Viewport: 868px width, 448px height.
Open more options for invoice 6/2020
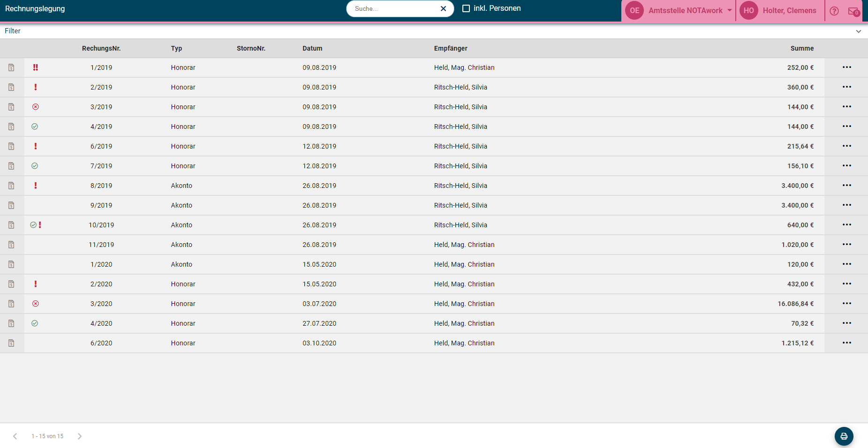point(847,343)
